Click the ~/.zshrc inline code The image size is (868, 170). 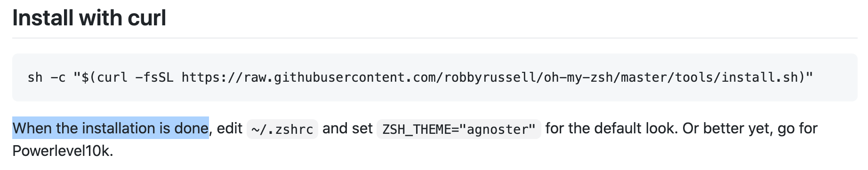[x=282, y=129]
